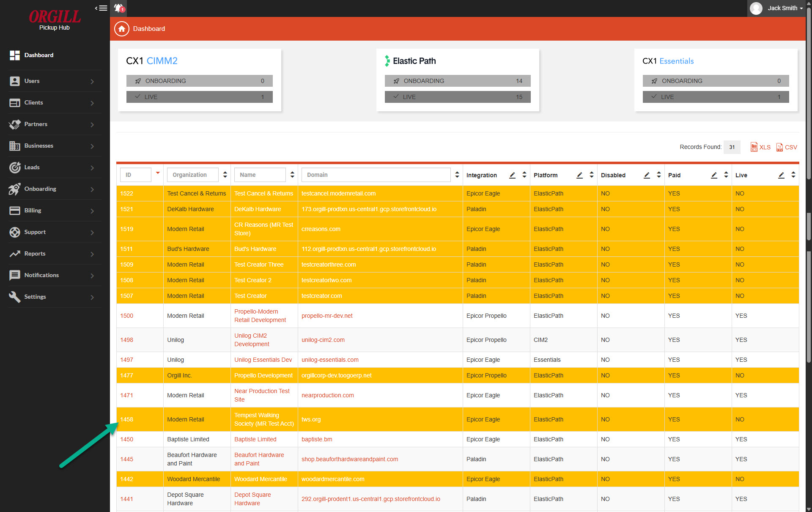Open the propello-mr-dev.net domain link
The height and width of the screenshot is (512, 812).
click(x=327, y=316)
